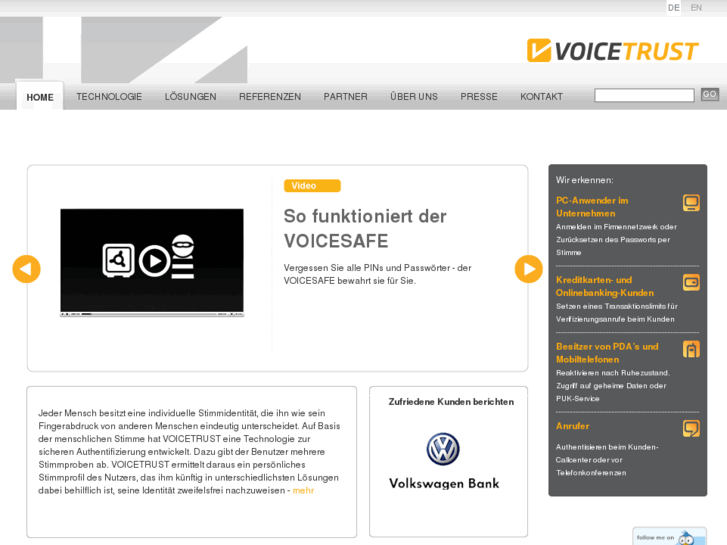The image size is (727, 545).
Task: Open the REFERENZEN menu item
Action: (x=270, y=96)
